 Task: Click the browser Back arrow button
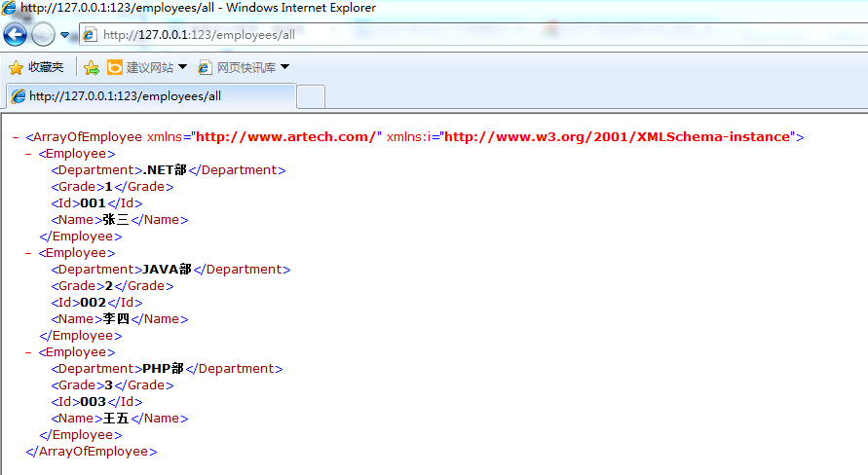coord(15,35)
